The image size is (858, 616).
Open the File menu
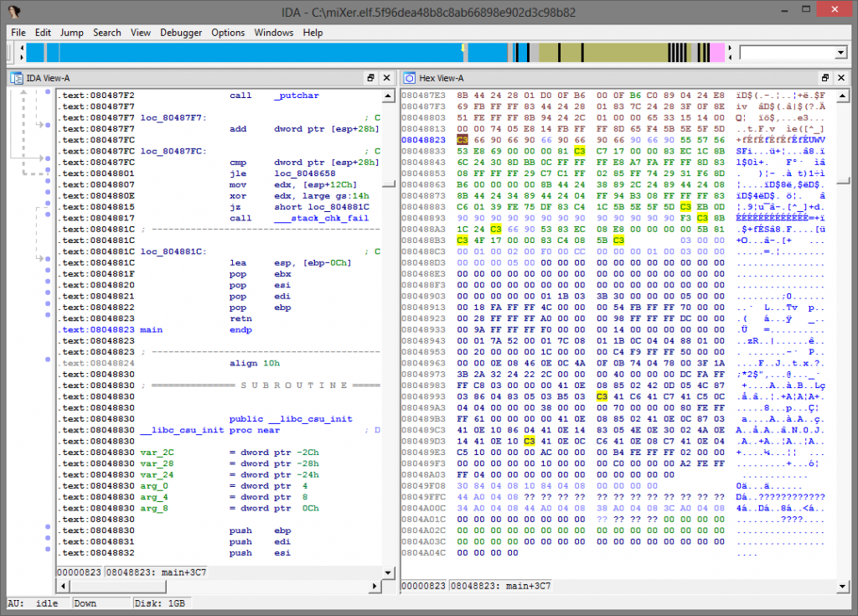pos(18,33)
